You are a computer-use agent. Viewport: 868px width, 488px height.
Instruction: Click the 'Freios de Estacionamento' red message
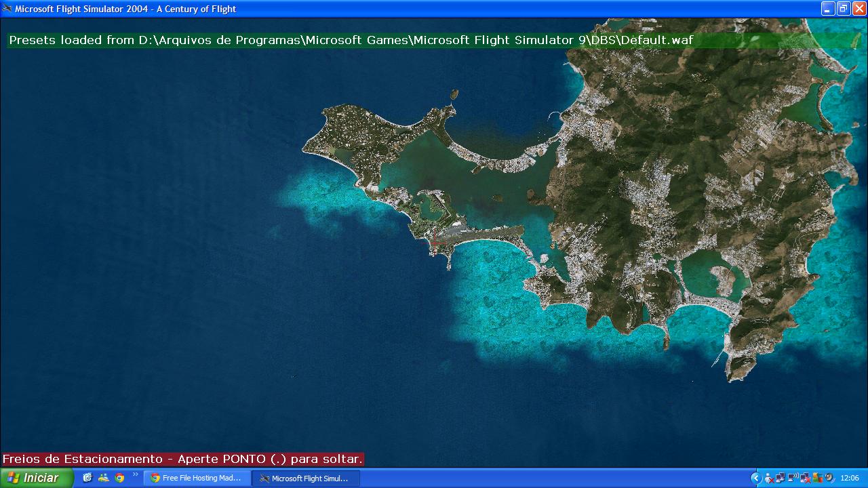point(182,459)
